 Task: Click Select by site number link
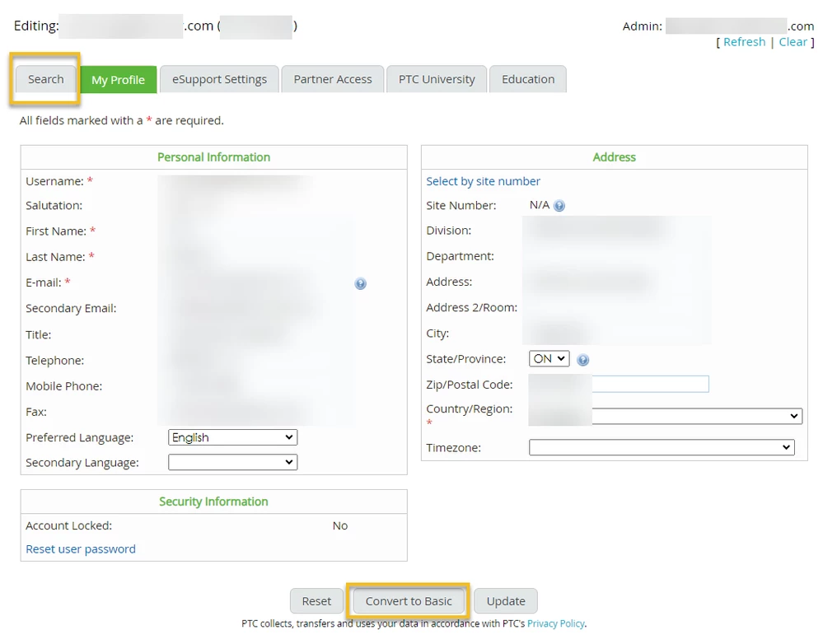(483, 182)
